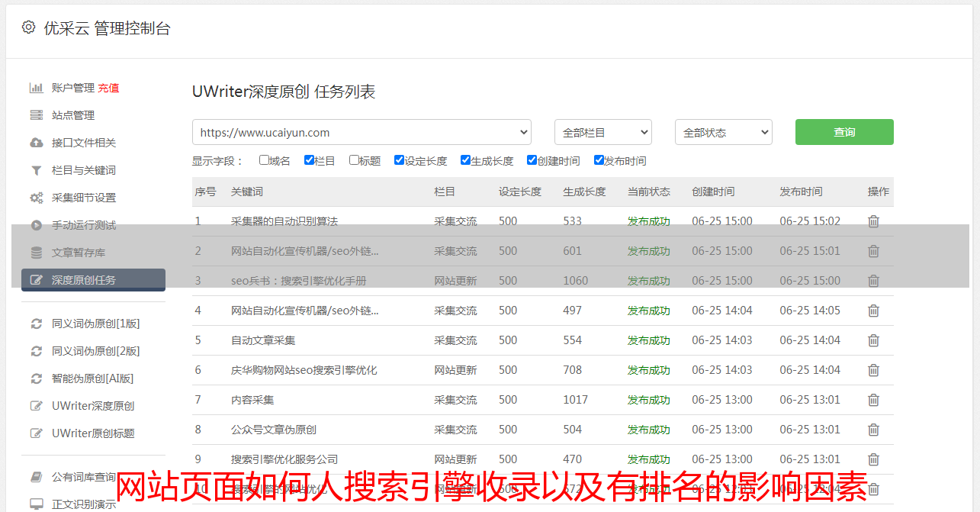
Task: Click the bar chart icon for 账户管理
Action: (36, 88)
